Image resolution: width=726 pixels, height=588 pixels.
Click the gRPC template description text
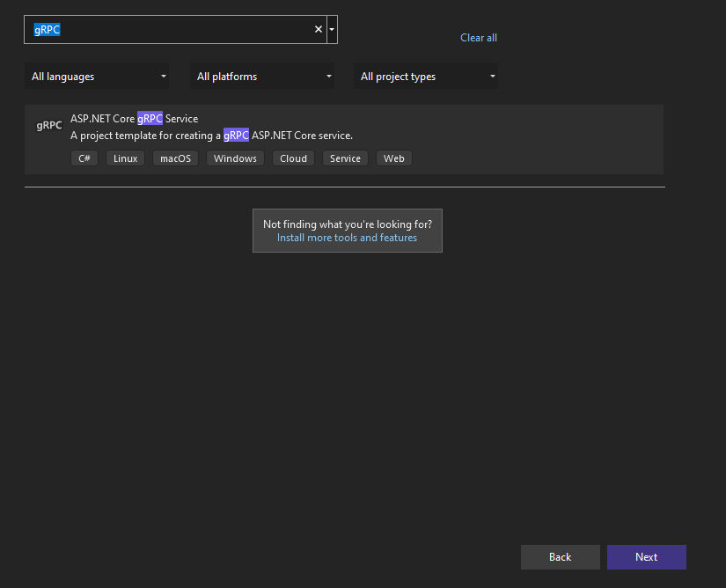coord(211,136)
